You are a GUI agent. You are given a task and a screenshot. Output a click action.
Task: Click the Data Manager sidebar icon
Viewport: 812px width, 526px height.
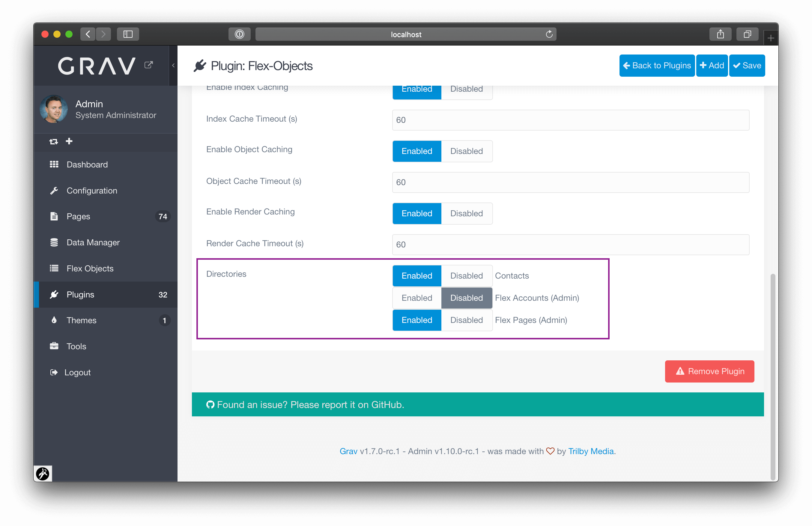53,242
